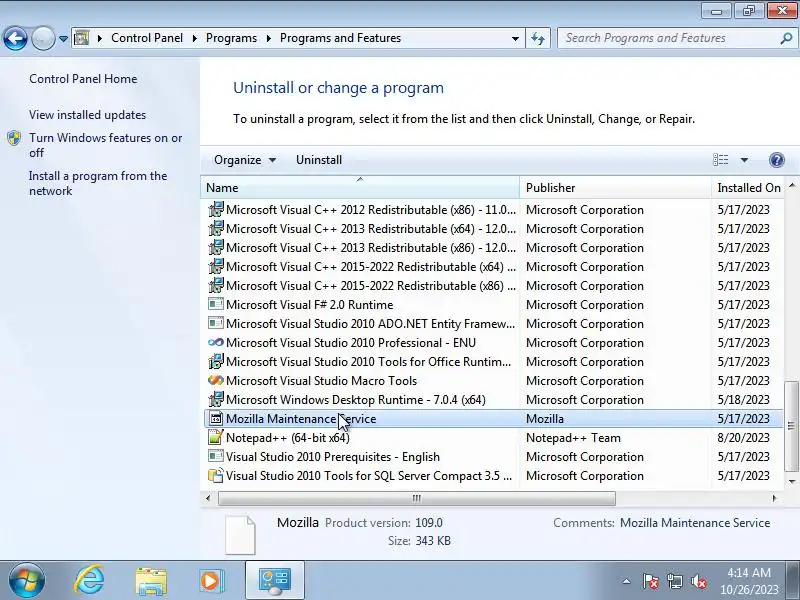Click icon of VS 2010 Tools for SQL Server Compact
The height and width of the screenshot is (600, 800).
[x=216, y=475]
